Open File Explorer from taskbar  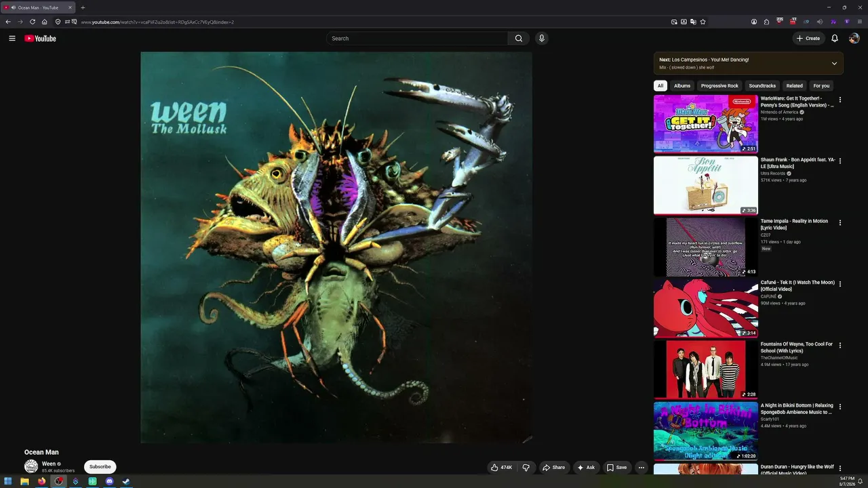pos(24,482)
